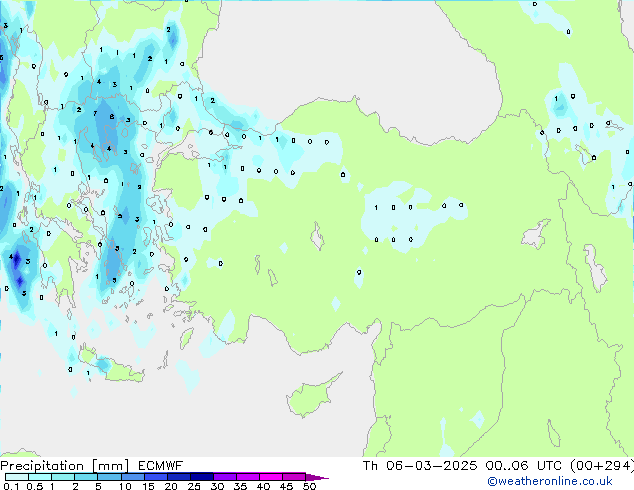Select the 'Precipitation [mm]' title text
Screen dimensions: 634x490
65,466
